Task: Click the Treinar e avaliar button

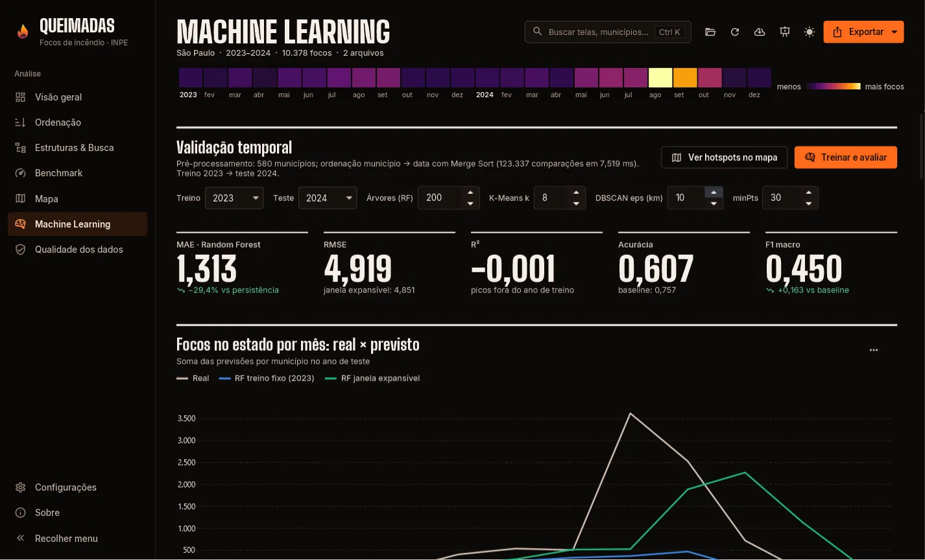Action: tap(846, 157)
